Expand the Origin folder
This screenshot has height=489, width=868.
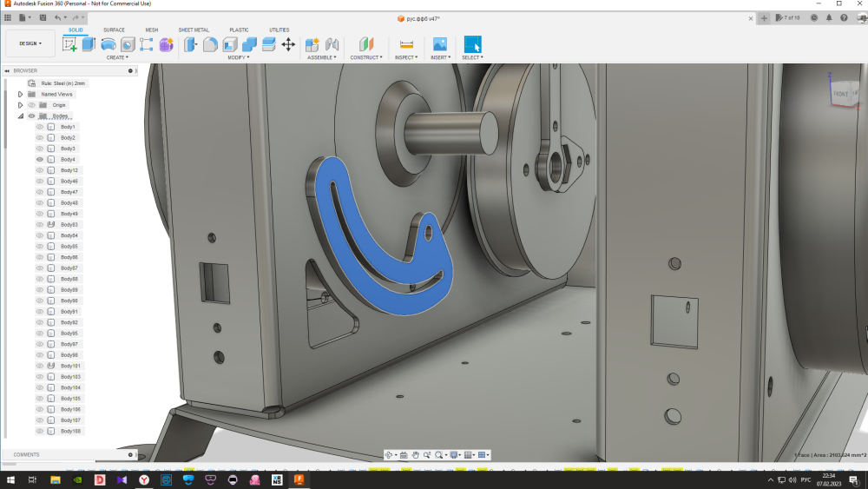click(x=20, y=105)
